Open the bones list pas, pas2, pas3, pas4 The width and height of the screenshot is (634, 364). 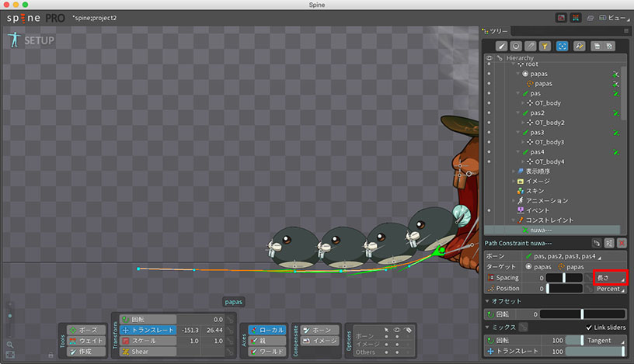tap(563, 256)
